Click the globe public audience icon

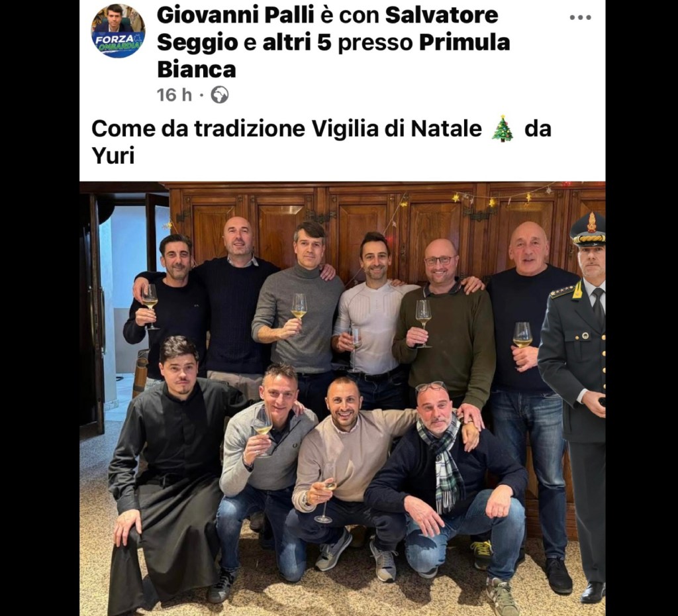[x=220, y=95]
